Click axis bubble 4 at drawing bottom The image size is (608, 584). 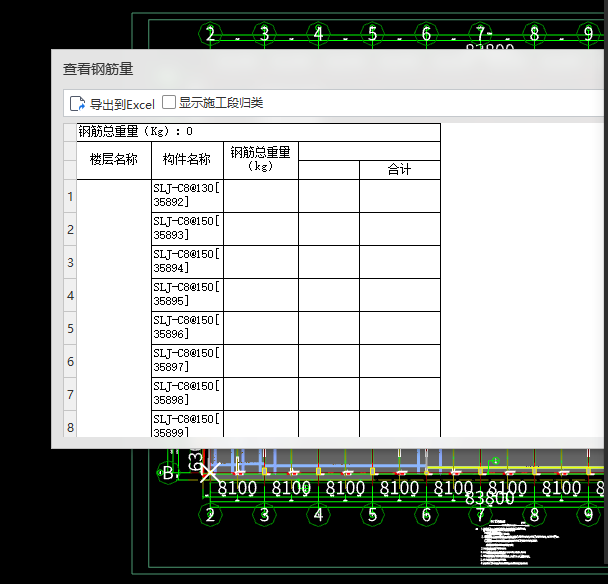(x=318, y=515)
